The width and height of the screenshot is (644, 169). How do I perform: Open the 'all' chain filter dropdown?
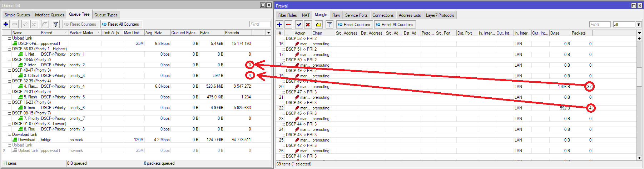(639, 25)
